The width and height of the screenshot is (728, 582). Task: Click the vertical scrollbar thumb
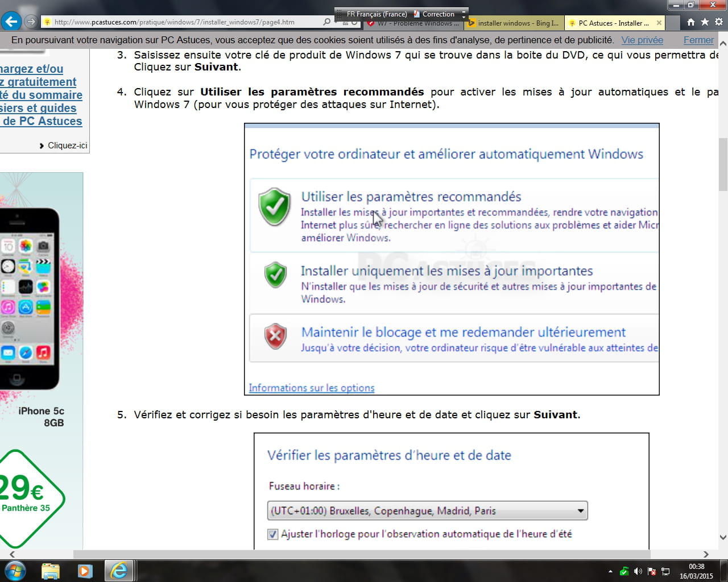[723, 165]
